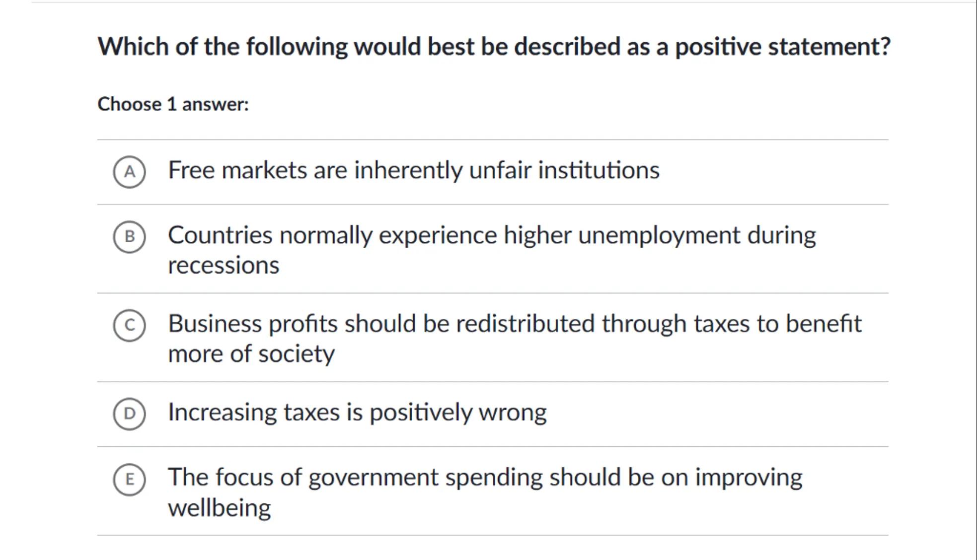977x560 pixels.
Task: Click 'more of society' in option C
Action: pyautogui.click(x=251, y=354)
